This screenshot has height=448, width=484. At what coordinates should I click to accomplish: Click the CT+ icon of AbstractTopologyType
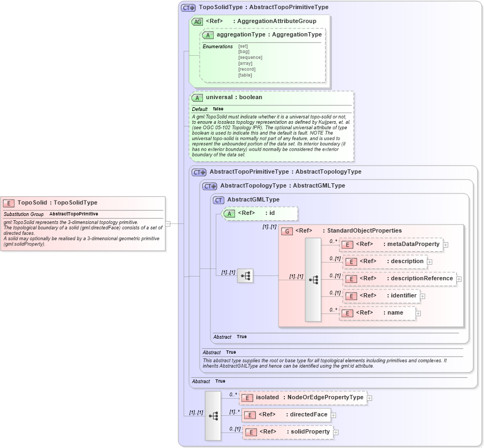tap(209, 186)
